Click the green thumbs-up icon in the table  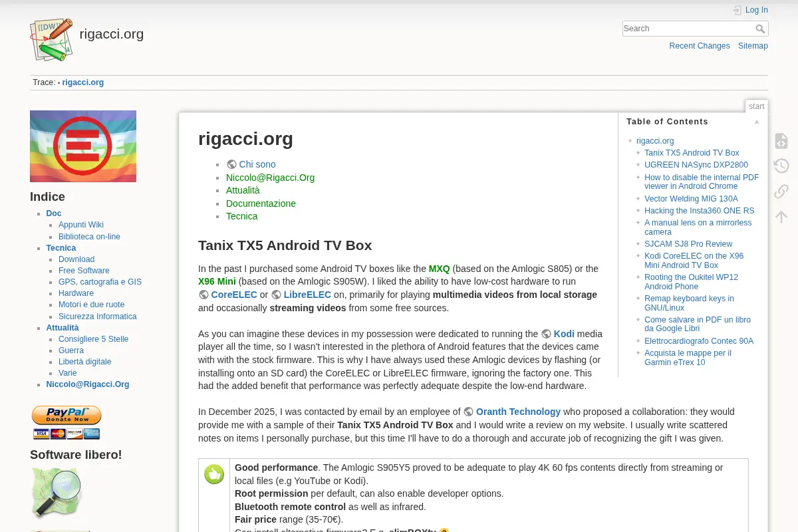pyautogui.click(x=214, y=474)
